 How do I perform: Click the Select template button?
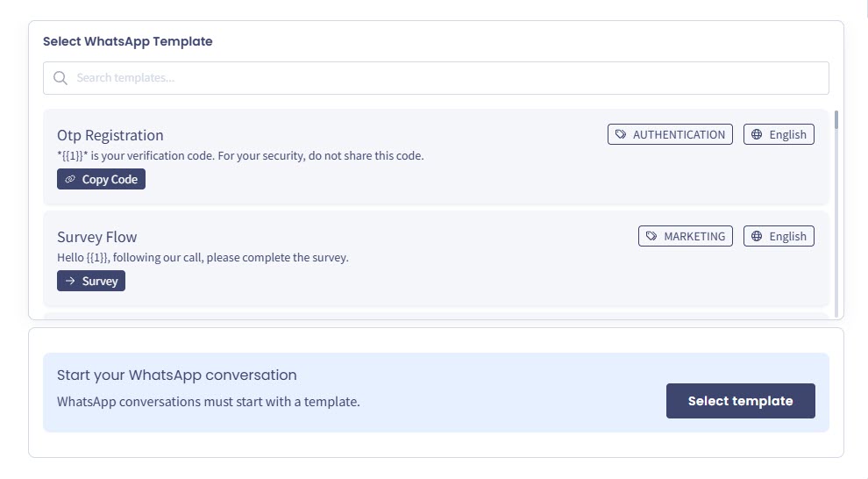click(741, 401)
